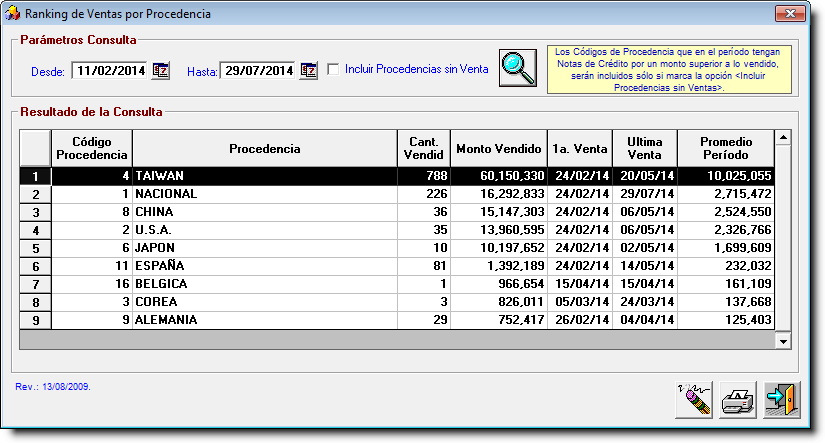Click the Monto Vendido column header
This screenshot has height=443, width=825.
click(499, 148)
